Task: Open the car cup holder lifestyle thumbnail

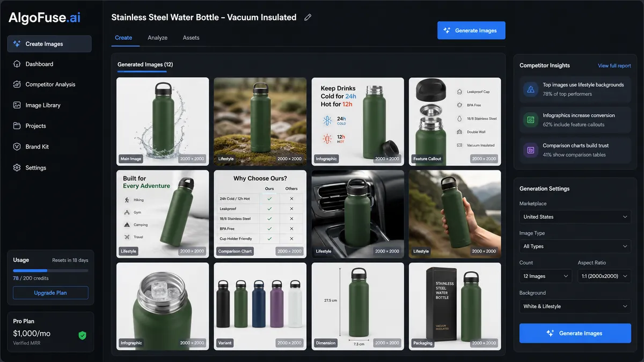Action: click(358, 214)
